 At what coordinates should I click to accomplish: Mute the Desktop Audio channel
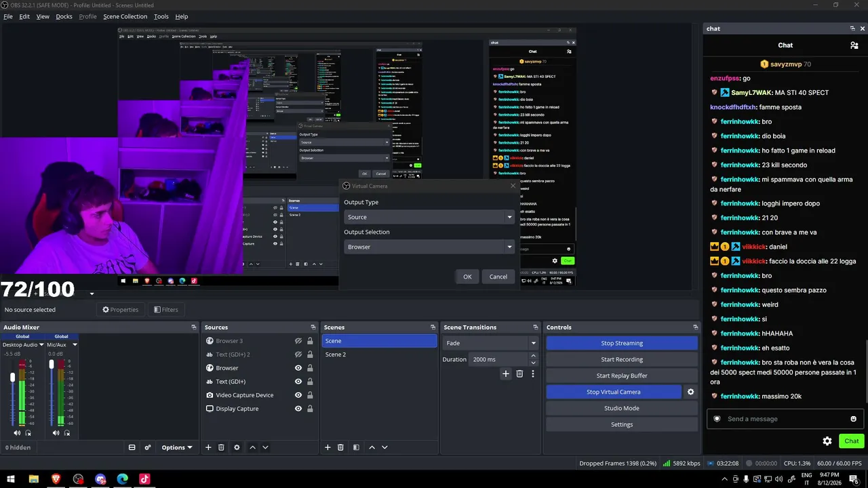point(17,433)
